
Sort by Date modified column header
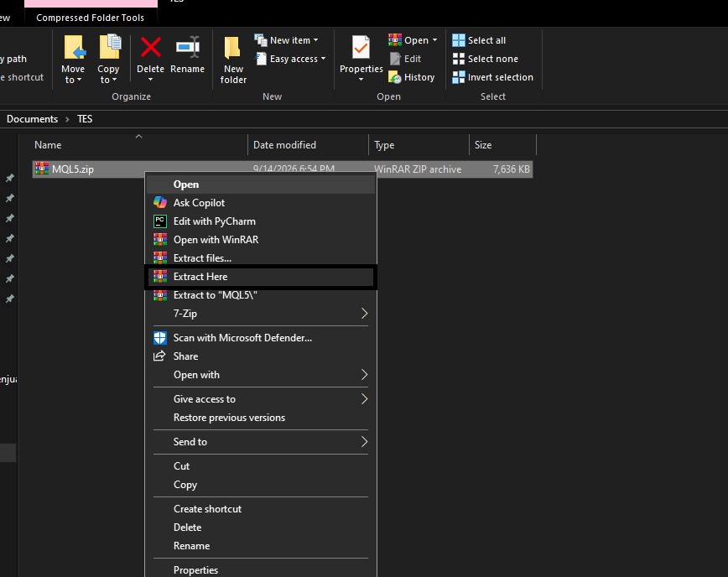(309, 145)
